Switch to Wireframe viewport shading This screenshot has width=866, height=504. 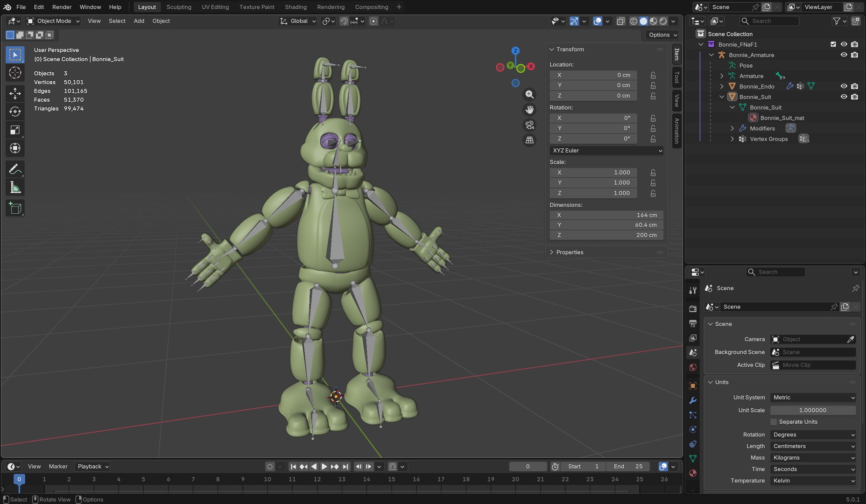tap(634, 21)
